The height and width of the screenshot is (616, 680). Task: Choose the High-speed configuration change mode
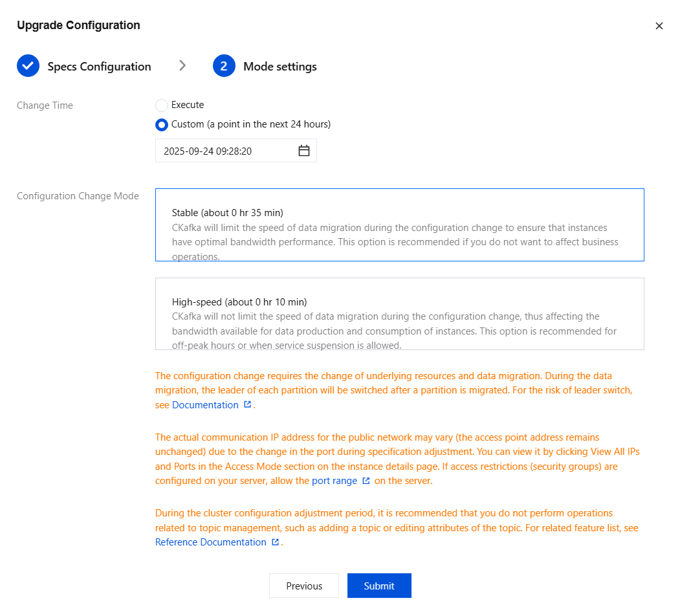[x=399, y=314]
